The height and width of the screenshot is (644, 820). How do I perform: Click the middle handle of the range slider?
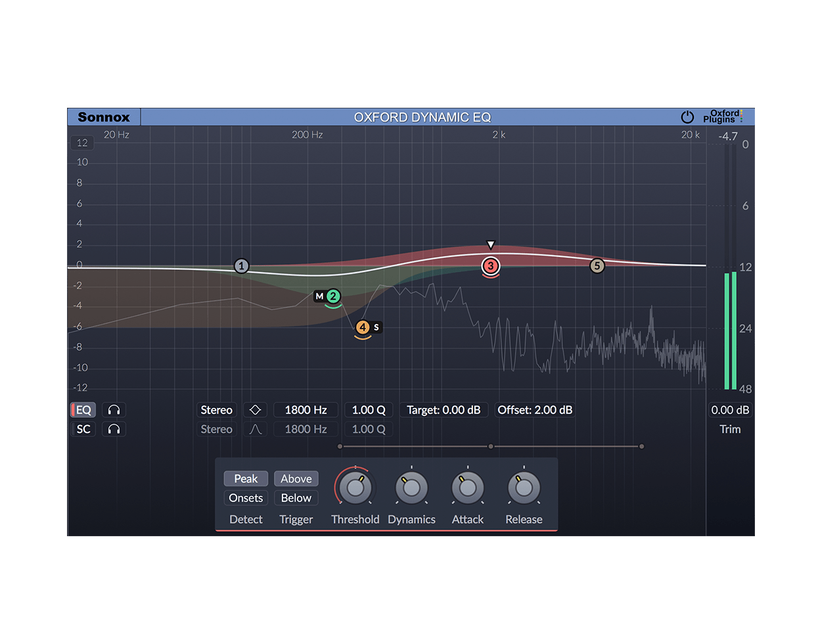pos(491,447)
